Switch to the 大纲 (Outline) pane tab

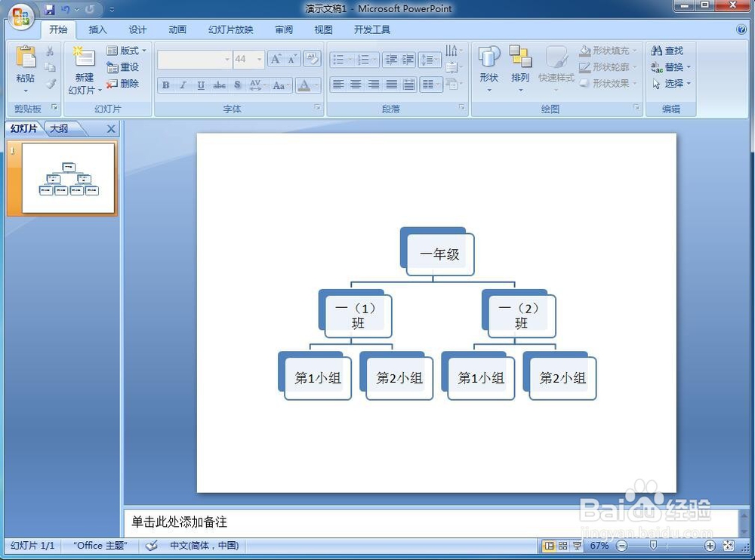tap(59, 128)
